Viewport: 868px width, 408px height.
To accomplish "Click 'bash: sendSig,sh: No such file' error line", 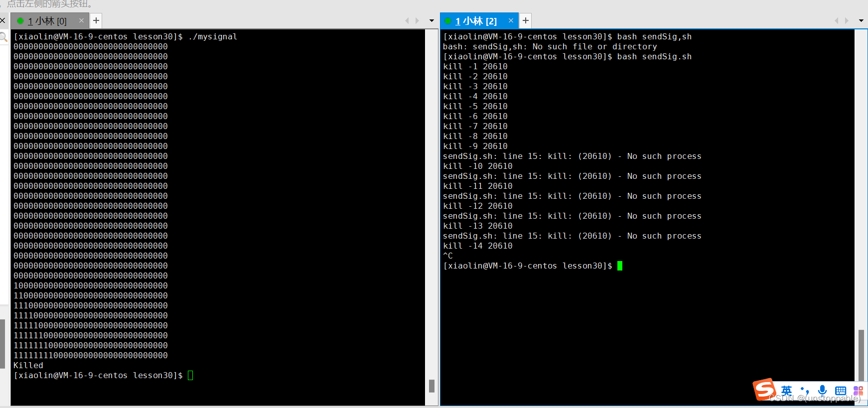I will (550, 46).
